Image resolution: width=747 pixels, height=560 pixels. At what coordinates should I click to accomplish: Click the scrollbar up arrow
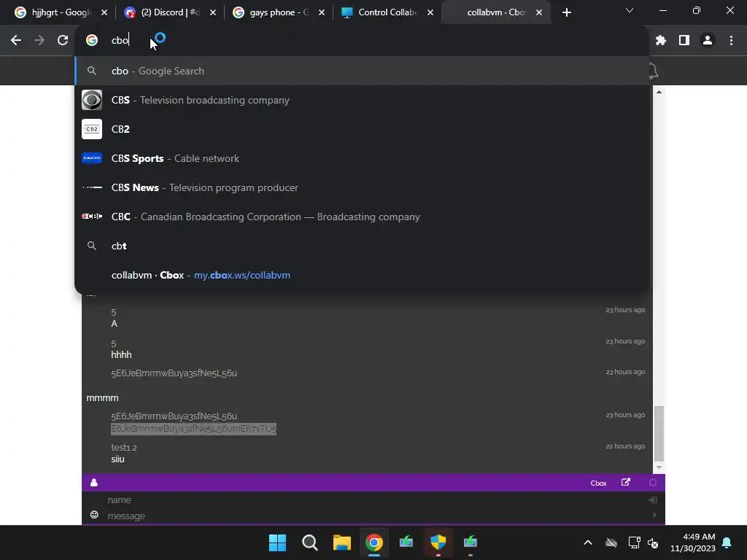(659, 92)
